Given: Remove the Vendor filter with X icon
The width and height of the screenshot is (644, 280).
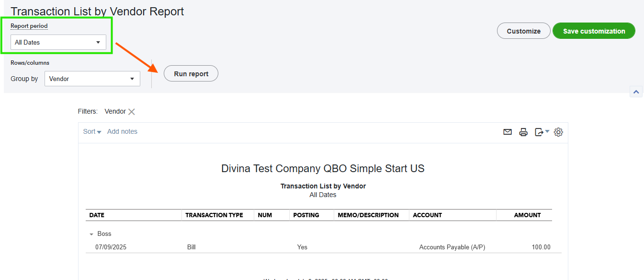Looking at the screenshot, I should coord(132,112).
